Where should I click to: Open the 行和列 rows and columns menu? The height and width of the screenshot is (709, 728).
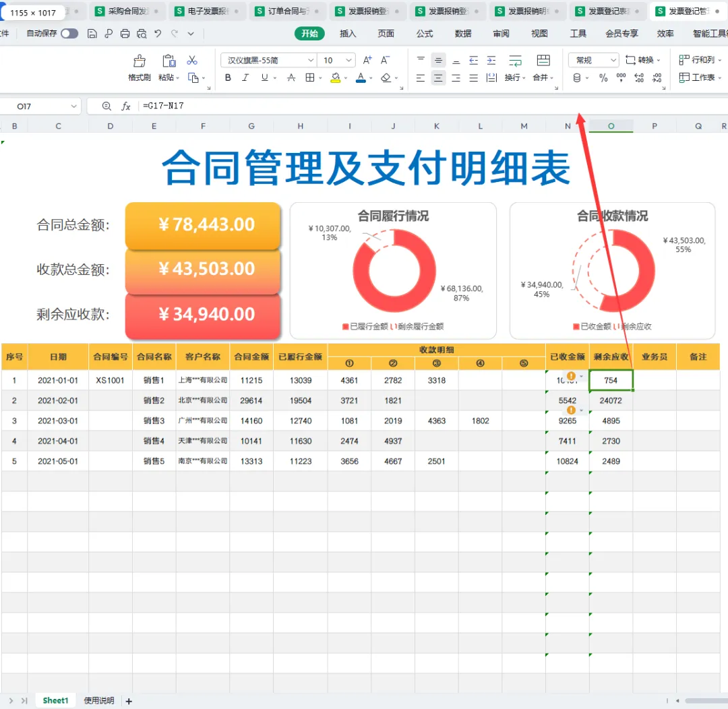point(700,60)
